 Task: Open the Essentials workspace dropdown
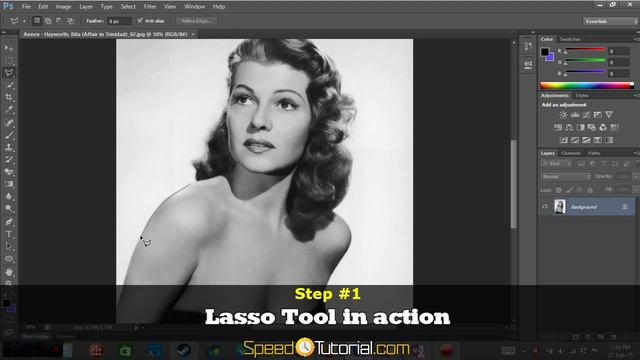[x=611, y=21]
